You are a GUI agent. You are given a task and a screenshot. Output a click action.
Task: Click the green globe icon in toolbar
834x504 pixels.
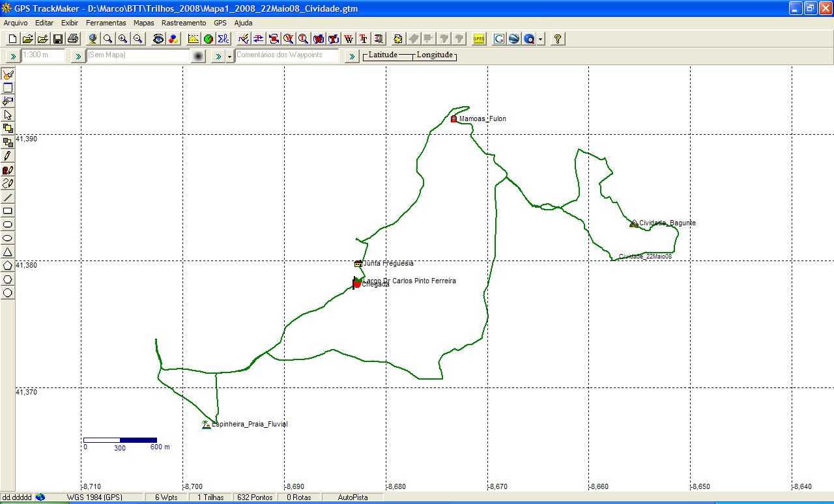point(208,38)
